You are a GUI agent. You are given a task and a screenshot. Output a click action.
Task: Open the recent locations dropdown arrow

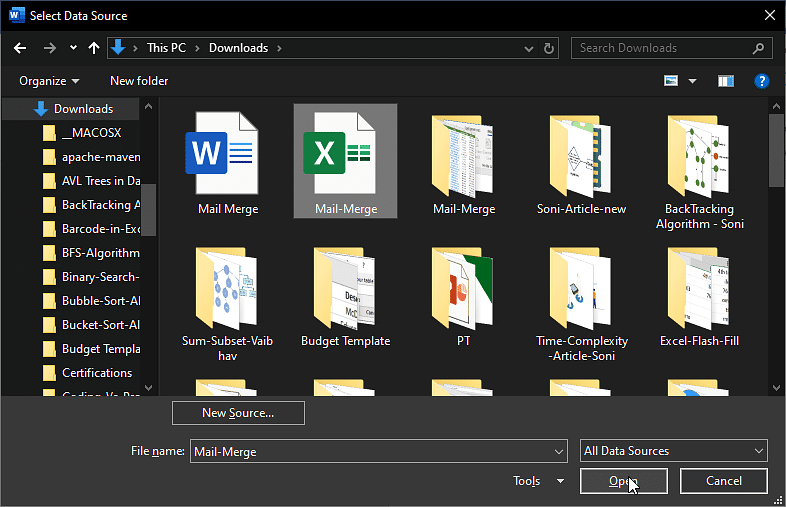point(73,48)
